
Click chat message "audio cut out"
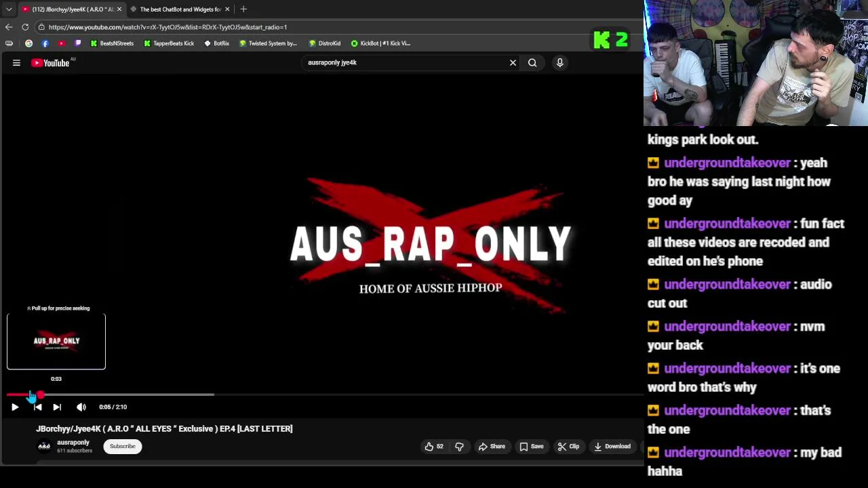click(740, 293)
